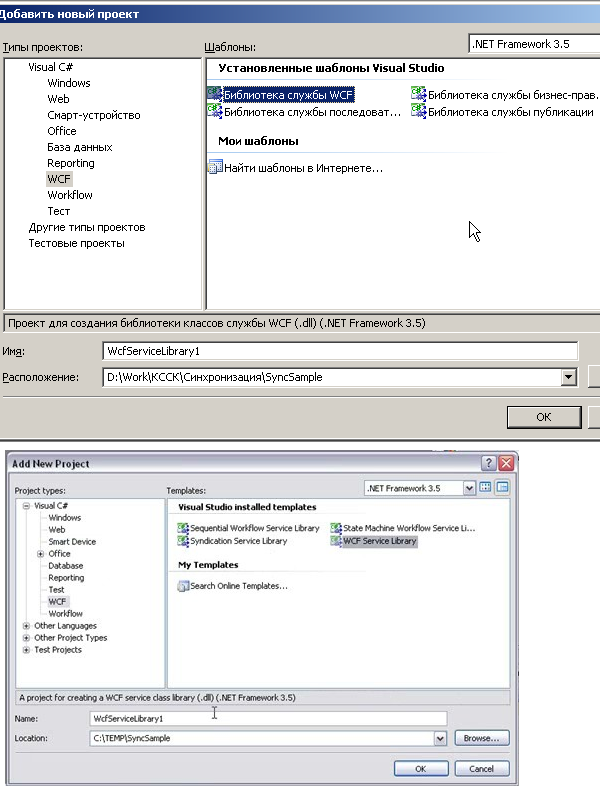Select Workflow in the Russian dialog tree
600x800 pixels.
70,195
